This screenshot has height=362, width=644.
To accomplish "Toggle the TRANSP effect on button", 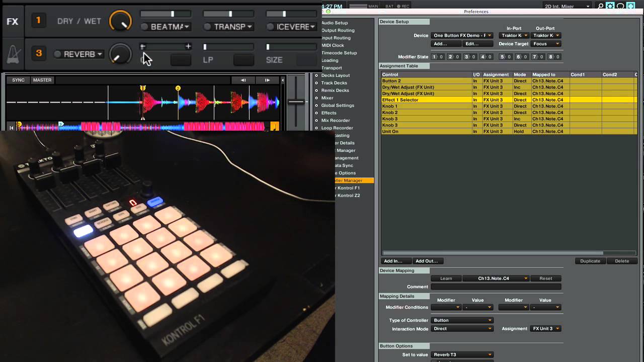I will coord(207,27).
